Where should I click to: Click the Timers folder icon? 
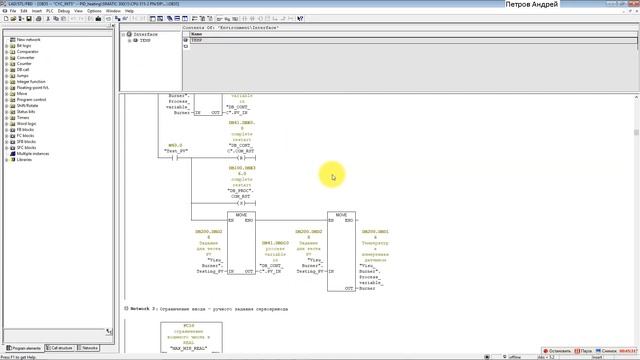coord(13,118)
